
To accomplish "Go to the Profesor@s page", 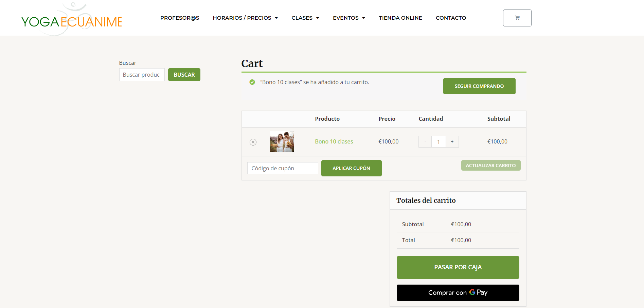I will [x=180, y=18].
